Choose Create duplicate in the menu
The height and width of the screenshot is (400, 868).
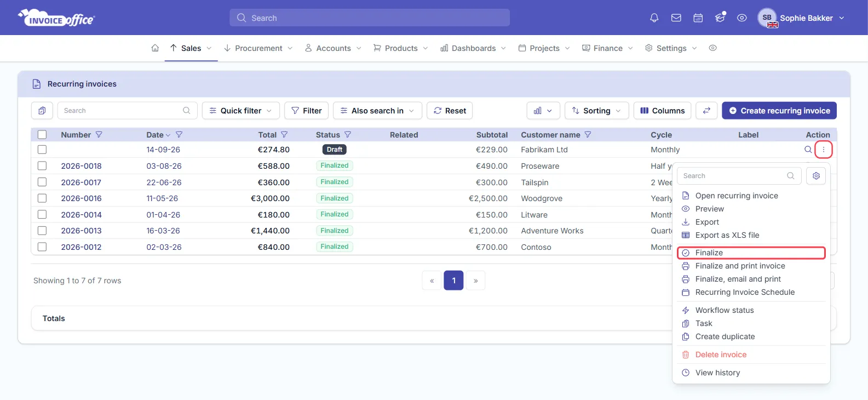tap(725, 336)
